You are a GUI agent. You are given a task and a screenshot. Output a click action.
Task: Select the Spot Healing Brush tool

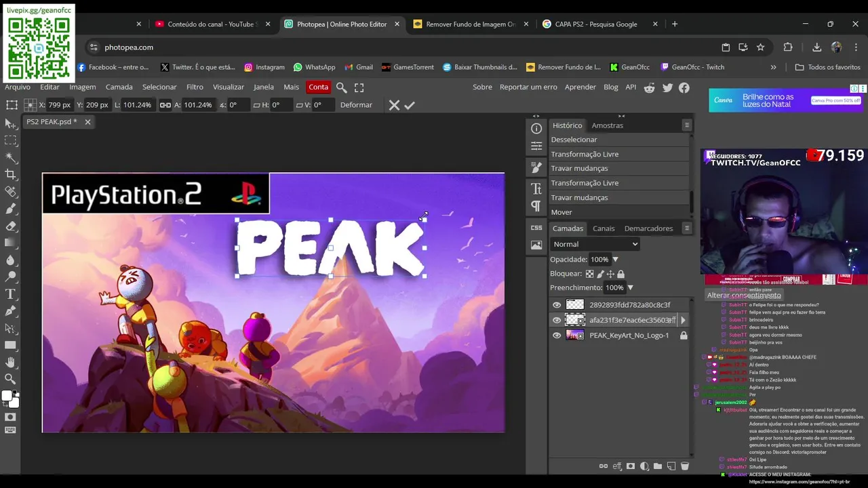point(11,192)
